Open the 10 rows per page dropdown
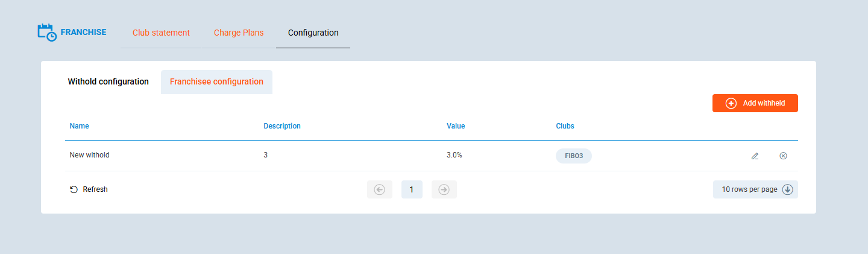The height and width of the screenshot is (254, 868). pyautogui.click(x=750, y=189)
